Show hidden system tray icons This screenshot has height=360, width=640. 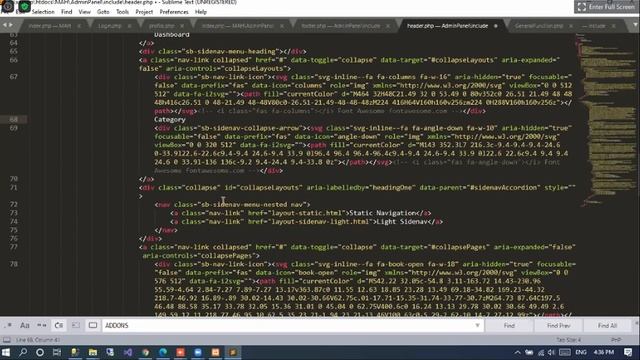coord(517,352)
